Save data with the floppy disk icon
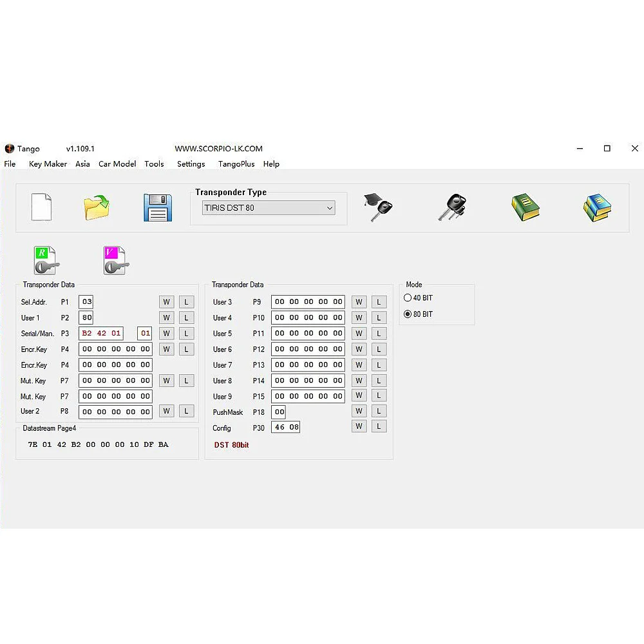The width and height of the screenshot is (644, 644). coord(158,207)
